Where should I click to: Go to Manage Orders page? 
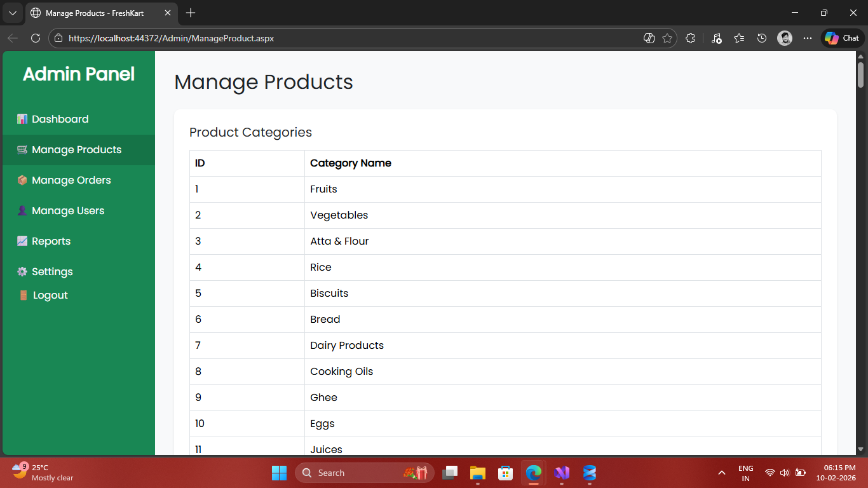point(71,180)
